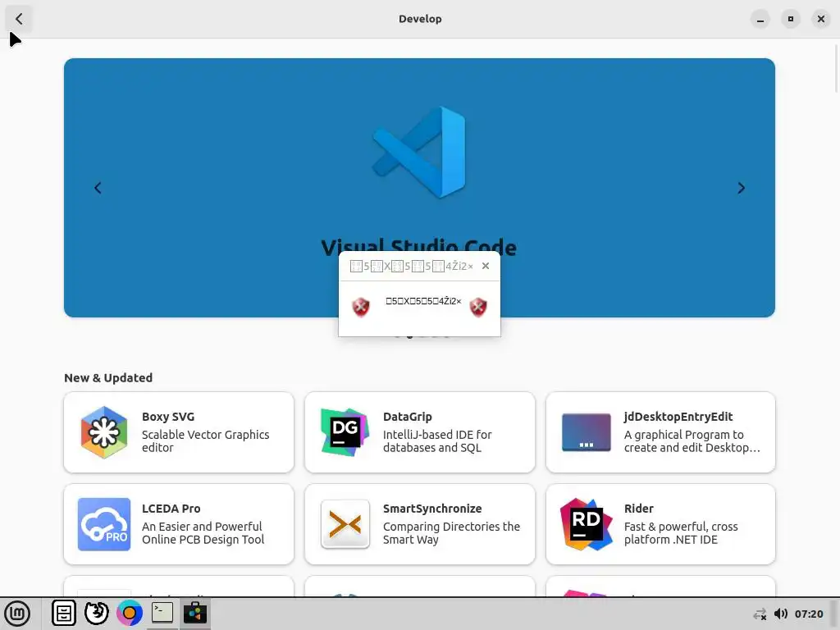Close the small garbled popup dialog
This screenshot has height=630, width=840.
tap(486, 266)
